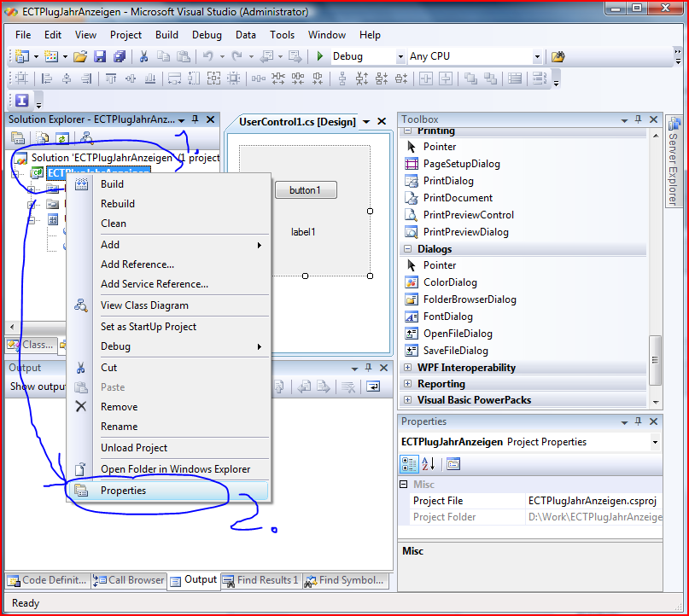
Task: Click the Save toolbar icon
Action: pyautogui.click(x=100, y=56)
